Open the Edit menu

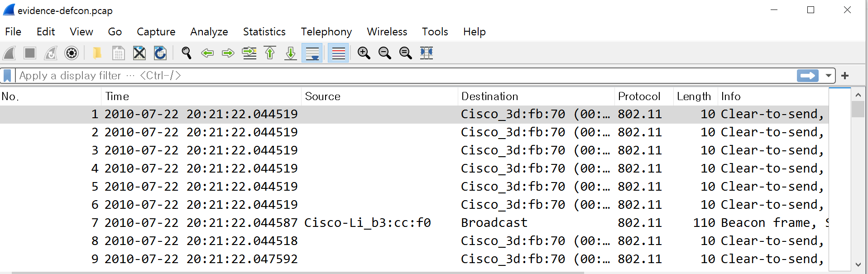pos(46,32)
